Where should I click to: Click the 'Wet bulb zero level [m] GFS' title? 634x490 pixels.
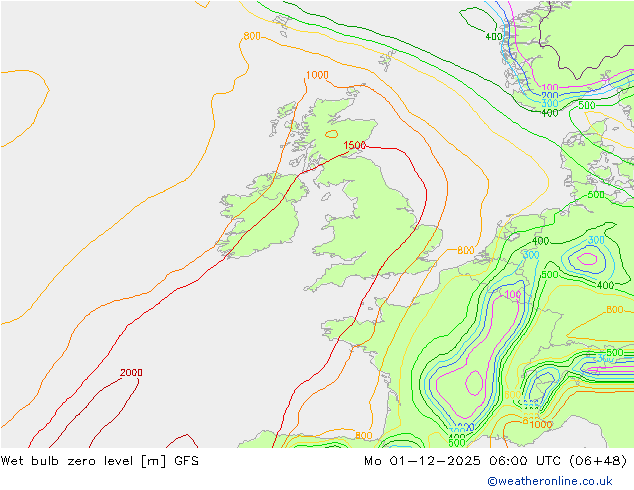[x=99, y=461]
